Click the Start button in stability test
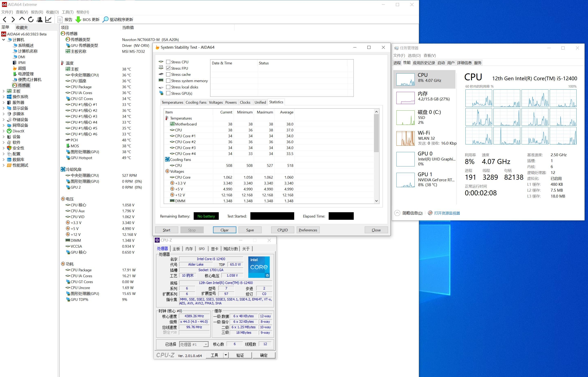Viewport: 588px width, 377px height. 166,230
